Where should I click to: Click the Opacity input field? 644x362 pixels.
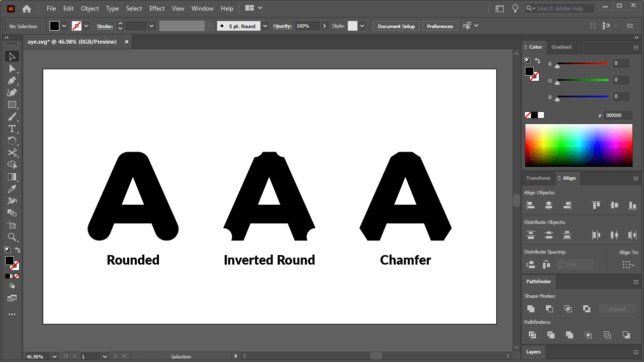(x=307, y=26)
